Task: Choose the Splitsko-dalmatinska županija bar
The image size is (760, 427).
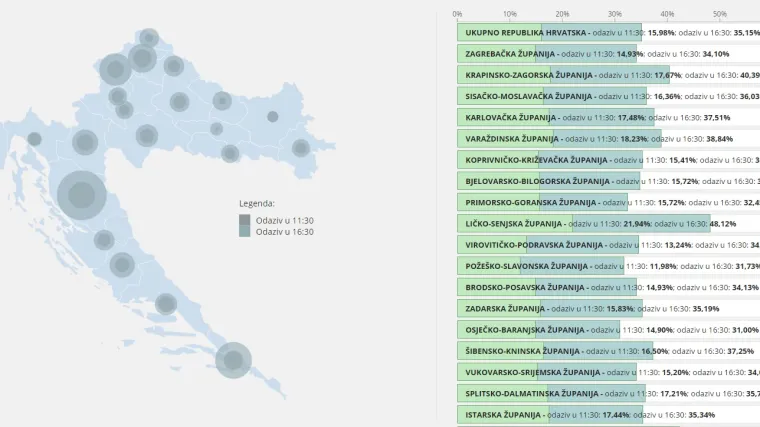Action: (551, 394)
